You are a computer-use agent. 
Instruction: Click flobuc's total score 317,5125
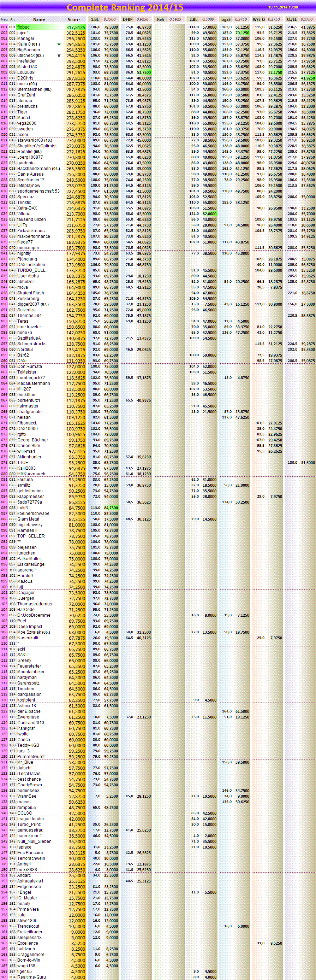(76, 28)
